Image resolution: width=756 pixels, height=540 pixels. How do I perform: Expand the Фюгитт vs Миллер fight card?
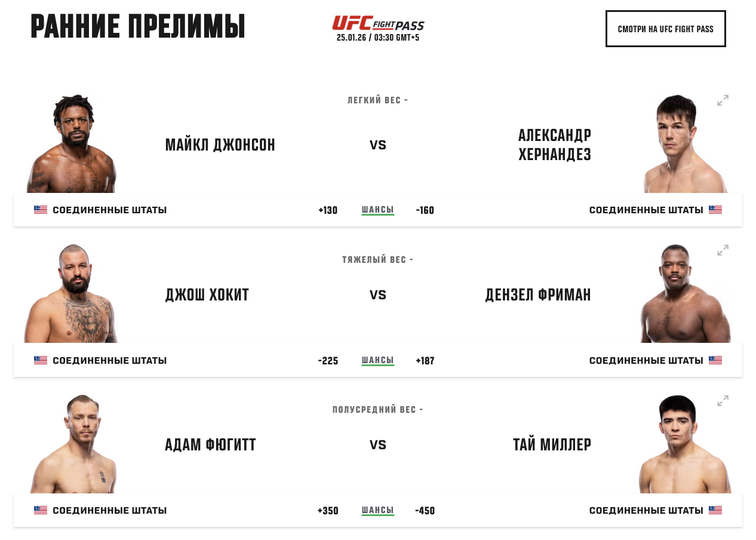pyautogui.click(x=723, y=401)
